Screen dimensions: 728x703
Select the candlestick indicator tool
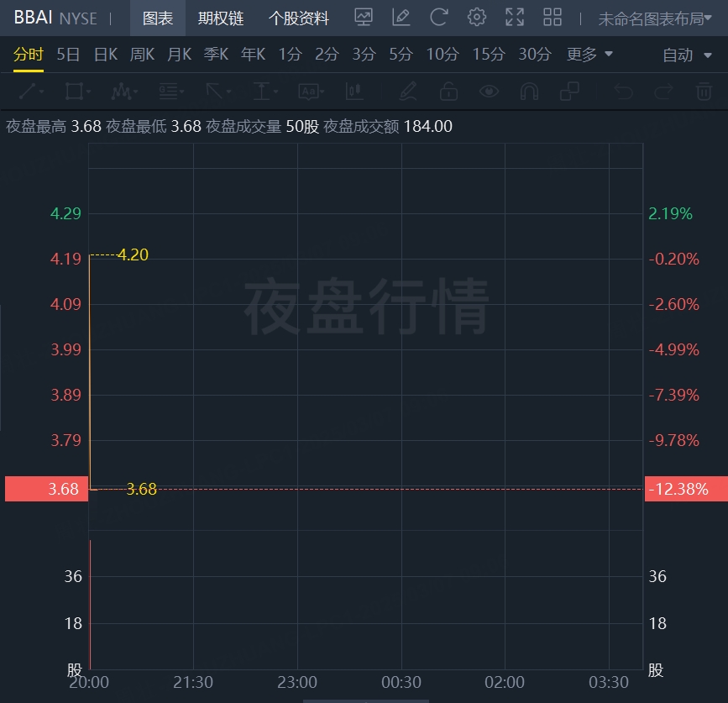pyautogui.click(x=354, y=92)
